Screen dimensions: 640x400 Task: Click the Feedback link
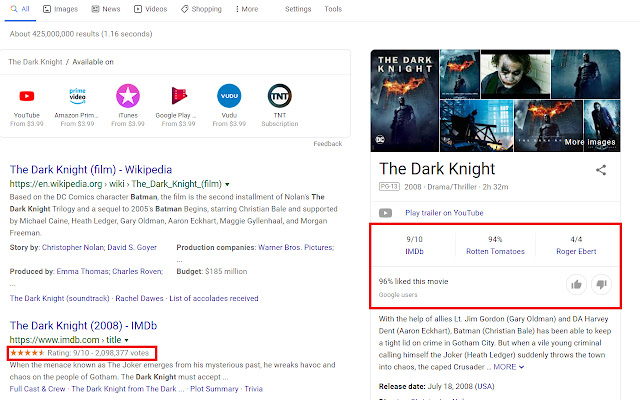coord(327,144)
